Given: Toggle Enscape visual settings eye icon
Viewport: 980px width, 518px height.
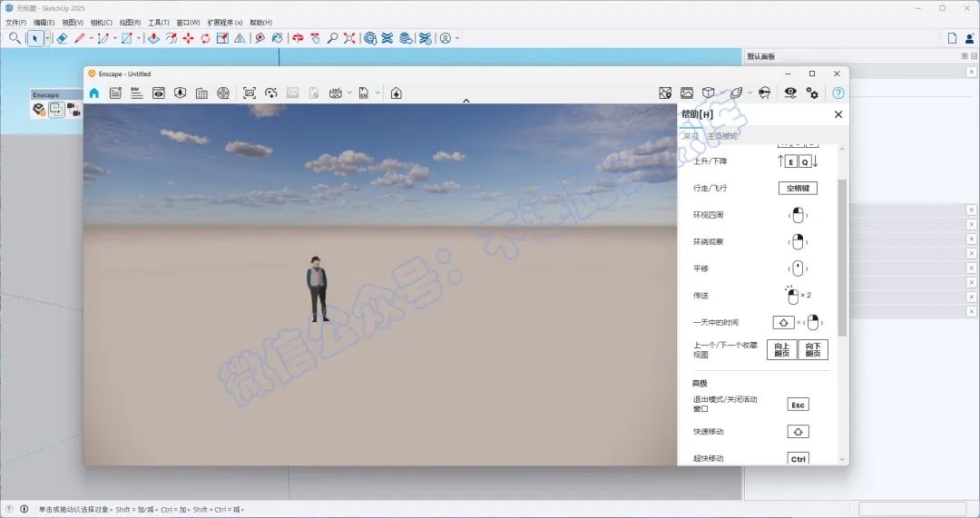Looking at the screenshot, I should [790, 93].
